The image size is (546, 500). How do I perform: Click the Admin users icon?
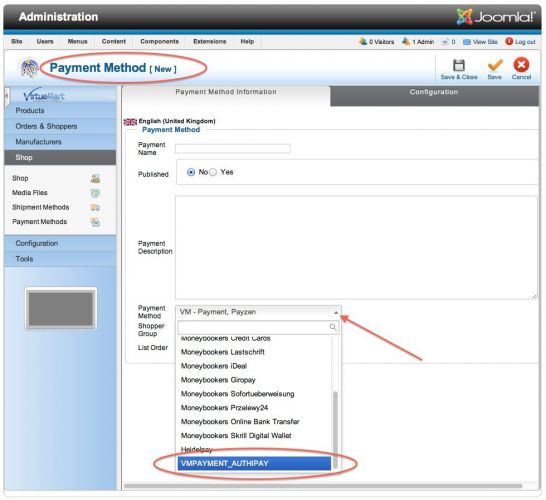[406, 41]
